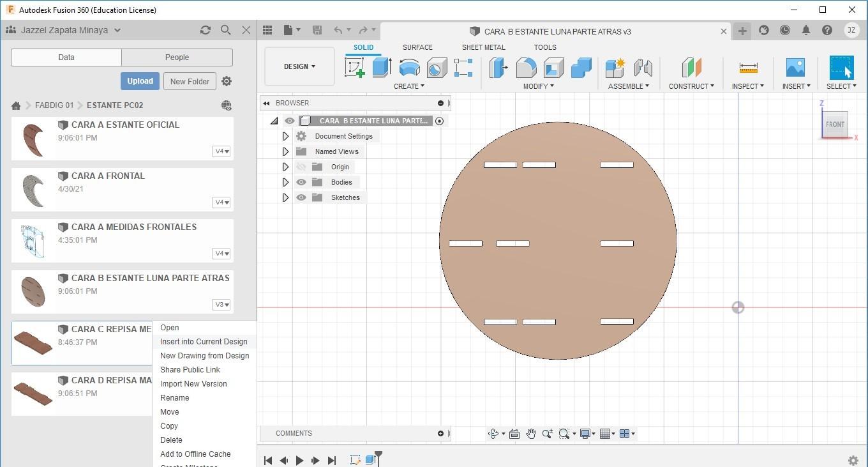
Task: Click the Create Sketch tool icon
Action: [x=355, y=68]
